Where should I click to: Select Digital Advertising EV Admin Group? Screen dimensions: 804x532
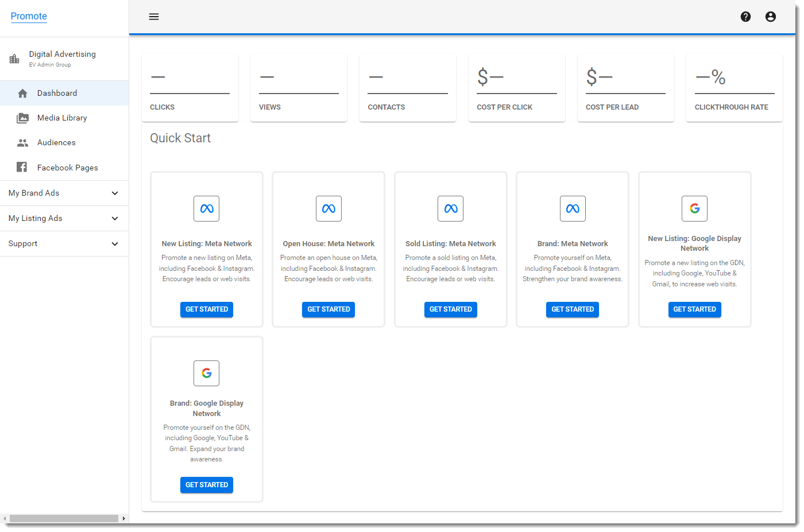64,59
